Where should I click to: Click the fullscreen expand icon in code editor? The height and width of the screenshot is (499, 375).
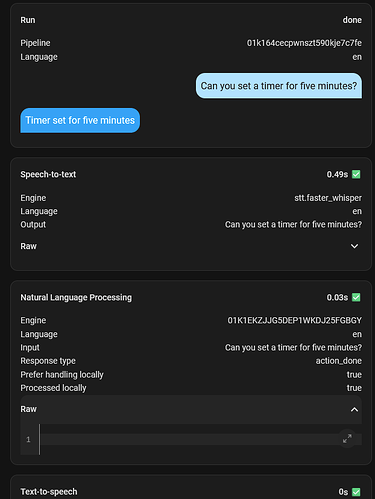click(x=347, y=439)
